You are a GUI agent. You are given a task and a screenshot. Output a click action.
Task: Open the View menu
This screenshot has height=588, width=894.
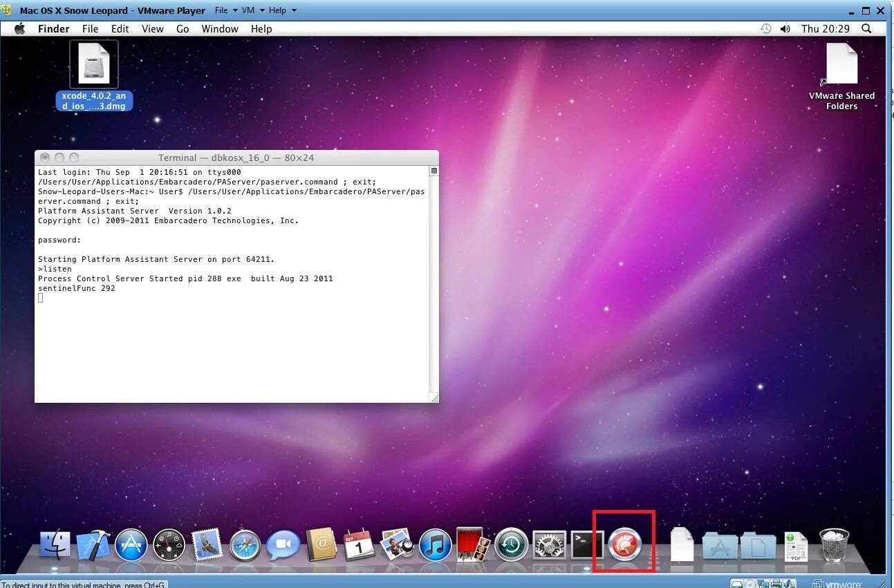pyautogui.click(x=152, y=29)
